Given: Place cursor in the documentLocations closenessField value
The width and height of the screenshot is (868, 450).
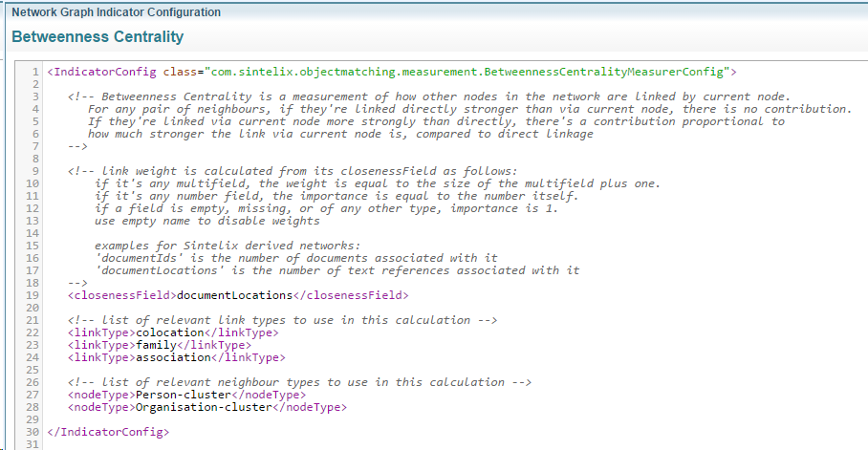Looking at the screenshot, I should coord(234,295).
